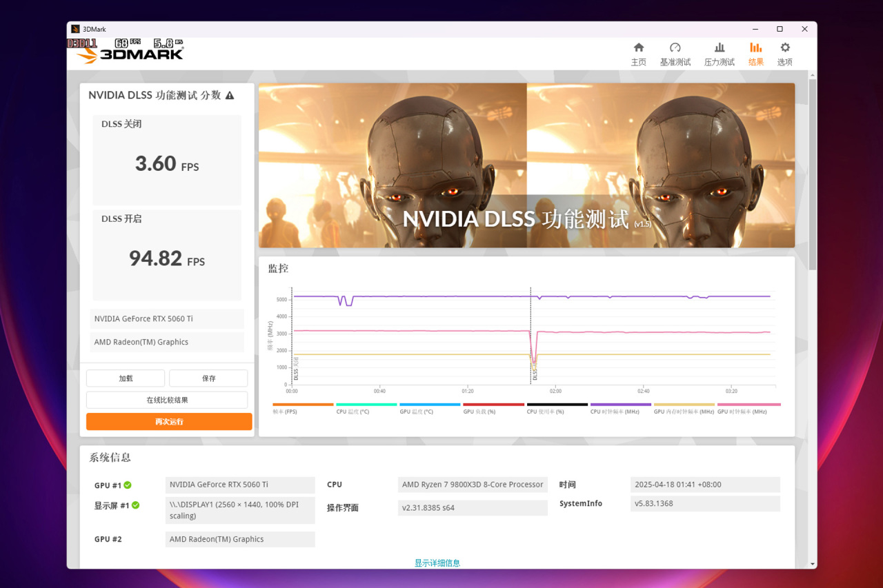Maximize the 3DMark window
Image resolution: width=883 pixels, height=588 pixels.
pyautogui.click(x=780, y=29)
